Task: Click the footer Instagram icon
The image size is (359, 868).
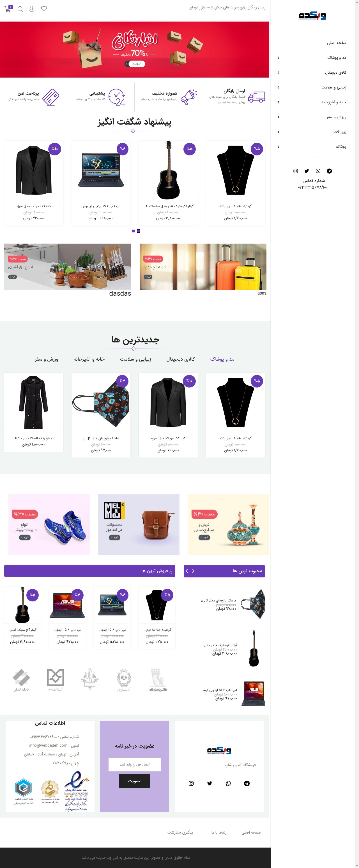Action: (191, 783)
